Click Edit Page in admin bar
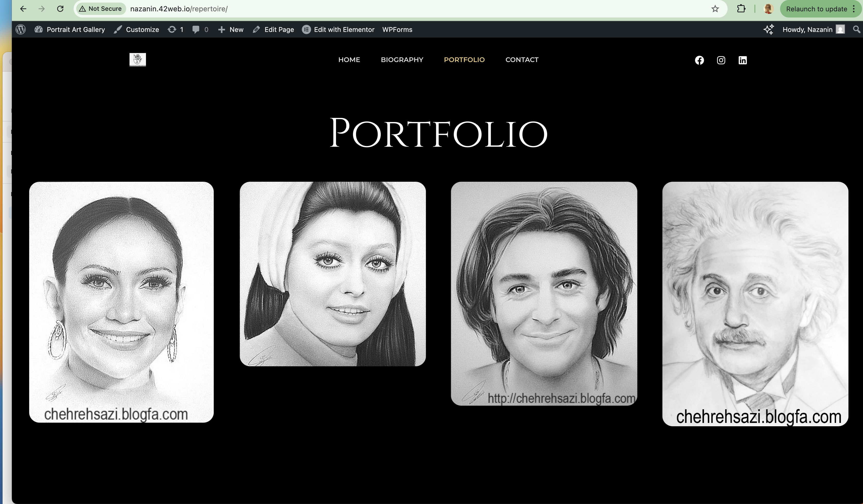863x504 pixels. pyautogui.click(x=273, y=29)
